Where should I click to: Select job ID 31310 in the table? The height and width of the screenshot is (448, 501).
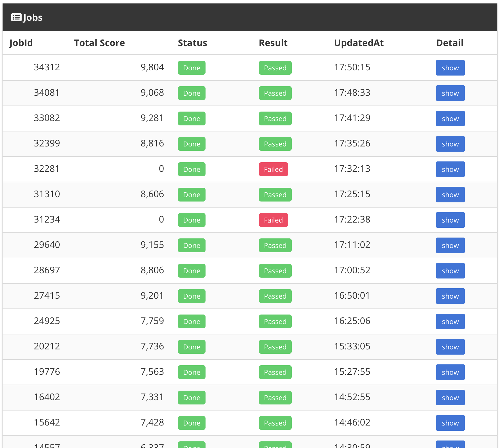(47, 194)
